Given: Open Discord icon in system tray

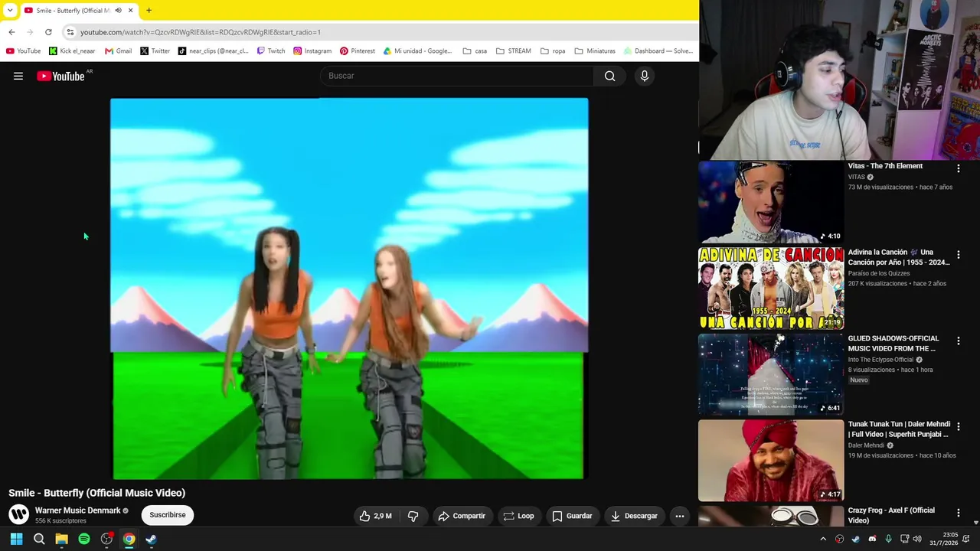Looking at the screenshot, I should [x=872, y=539].
